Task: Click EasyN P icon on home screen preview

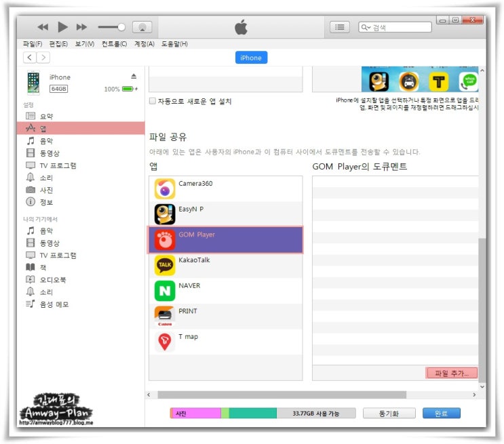Action: pos(379,81)
